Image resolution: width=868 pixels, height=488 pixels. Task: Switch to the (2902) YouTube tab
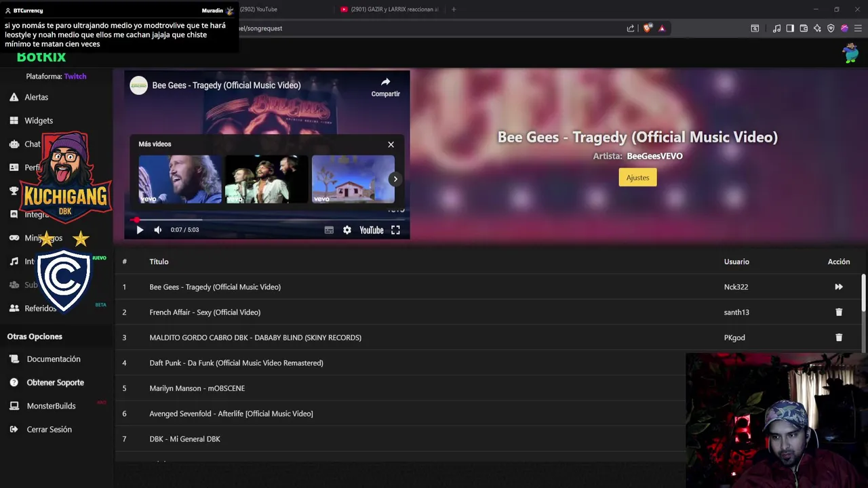coord(258,9)
